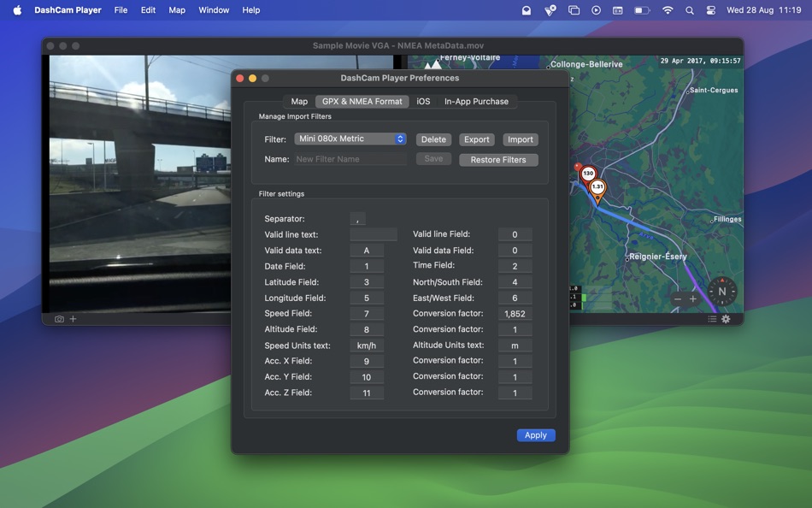
Task: Click the Collonge-Bellerive map label
Action: tap(586, 64)
